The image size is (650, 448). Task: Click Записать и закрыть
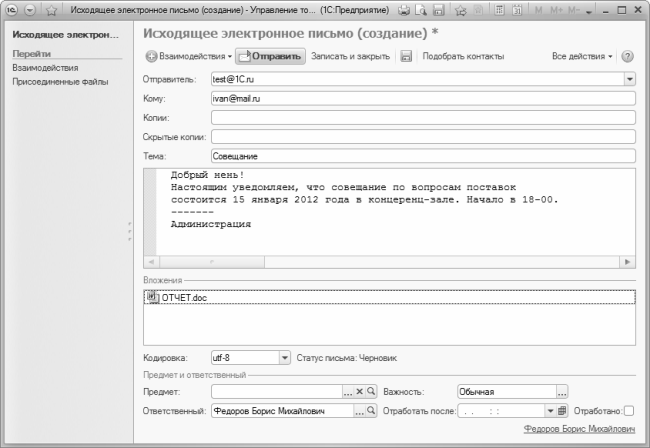350,56
